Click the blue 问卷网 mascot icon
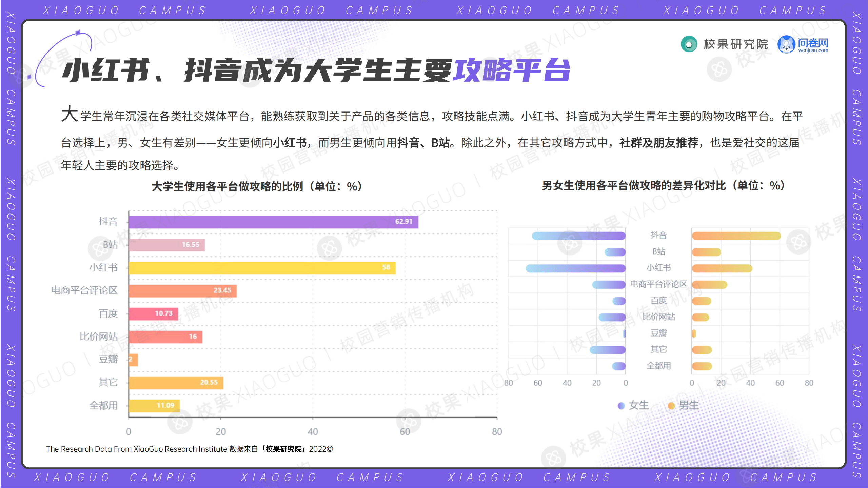The height and width of the screenshot is (488, 868). tap(786, 44)
